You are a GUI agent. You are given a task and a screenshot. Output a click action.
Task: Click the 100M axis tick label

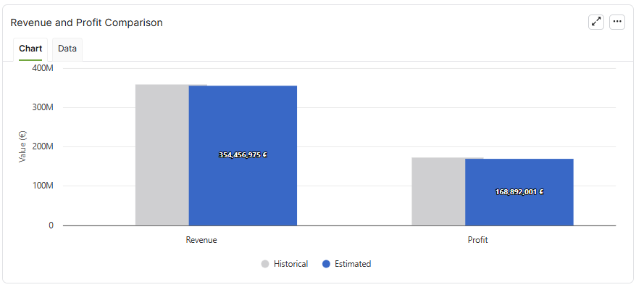(x=43, y=186)
